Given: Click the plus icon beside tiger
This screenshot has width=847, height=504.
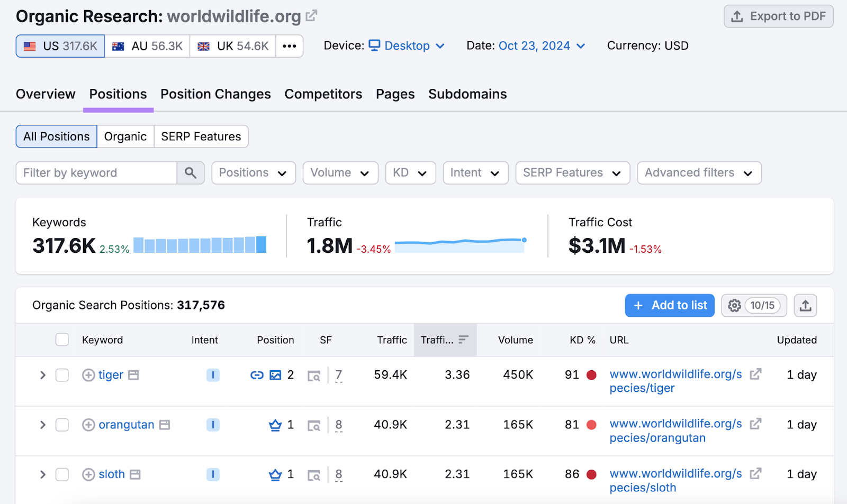Looking at the screenshot, I should click(x=88, y=375).
